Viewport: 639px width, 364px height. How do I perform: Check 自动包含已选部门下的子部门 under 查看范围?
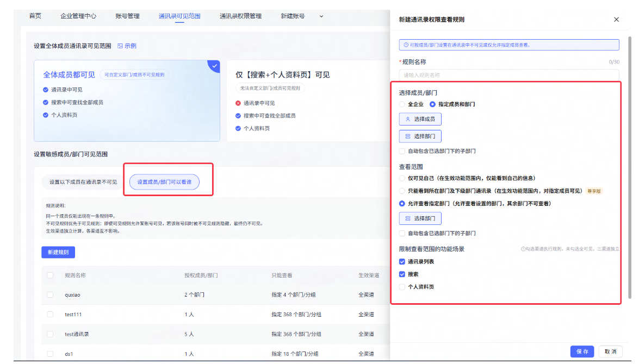tap(402, 233)
